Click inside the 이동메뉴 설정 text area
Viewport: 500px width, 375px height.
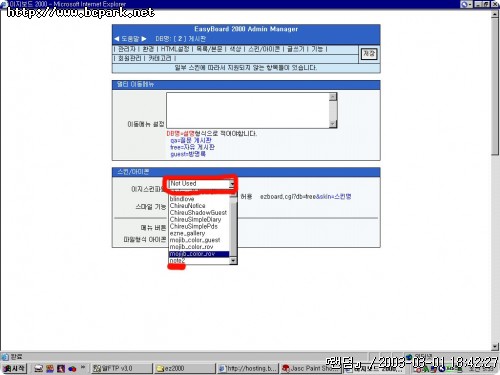point(248,110)
